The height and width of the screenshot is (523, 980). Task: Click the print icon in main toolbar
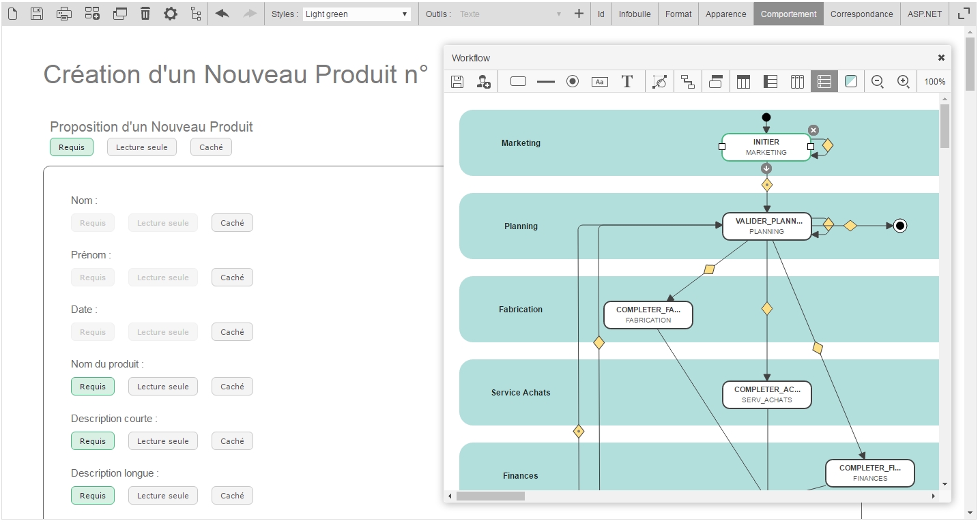(63, 14)
